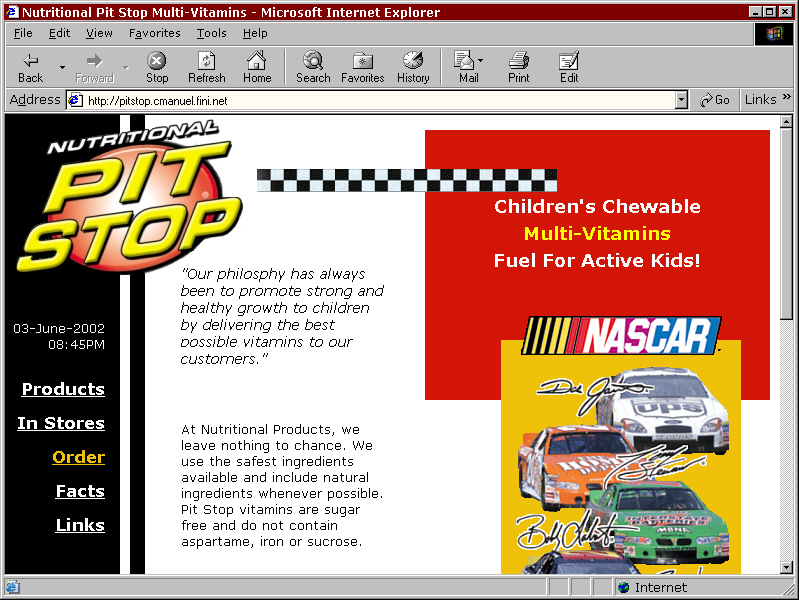Open the Order link
The image size is (799, 600).
click(78, 457)
